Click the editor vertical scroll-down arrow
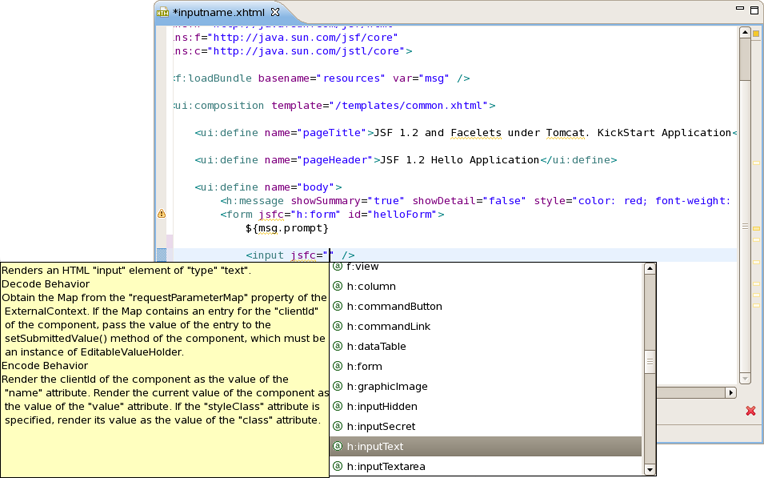The height and width of the screenshot is (478, 764). click(x=745, y=378)
